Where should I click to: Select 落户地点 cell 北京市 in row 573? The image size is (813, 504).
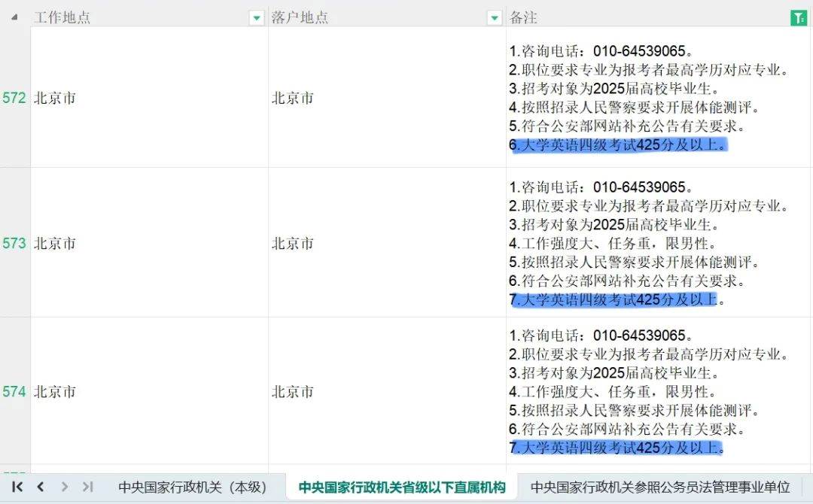(x=388, y=243)
